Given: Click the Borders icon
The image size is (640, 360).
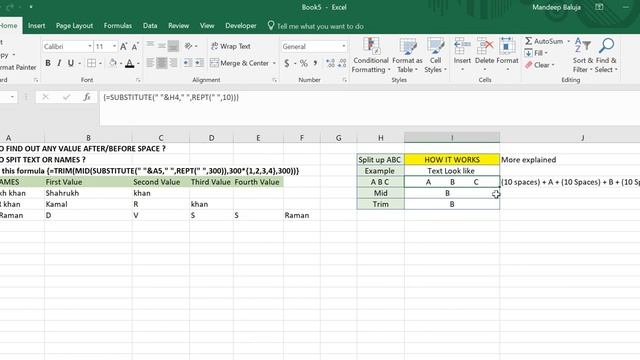Looking at the screenshot, I should coord(91,63).
